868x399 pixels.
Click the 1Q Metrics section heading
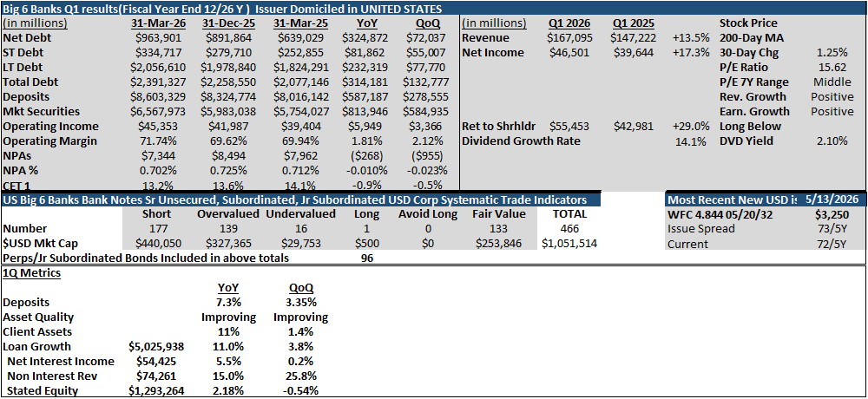tap(31, 273)
